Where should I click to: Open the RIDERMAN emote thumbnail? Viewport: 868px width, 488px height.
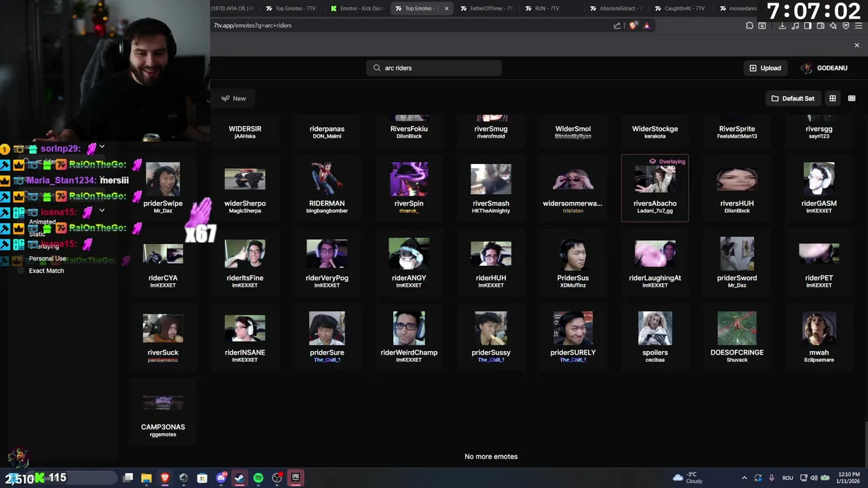click(327, 179)
